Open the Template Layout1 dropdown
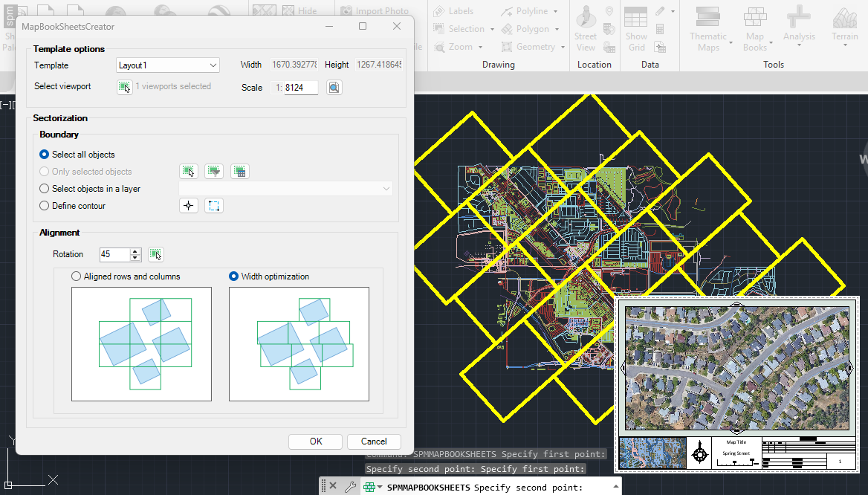The width and height of the screenshot is (868, 495). point(168,65)
